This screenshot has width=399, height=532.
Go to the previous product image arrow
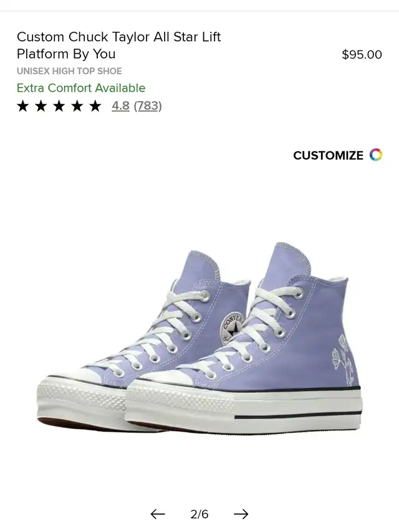tap(158, 514)
